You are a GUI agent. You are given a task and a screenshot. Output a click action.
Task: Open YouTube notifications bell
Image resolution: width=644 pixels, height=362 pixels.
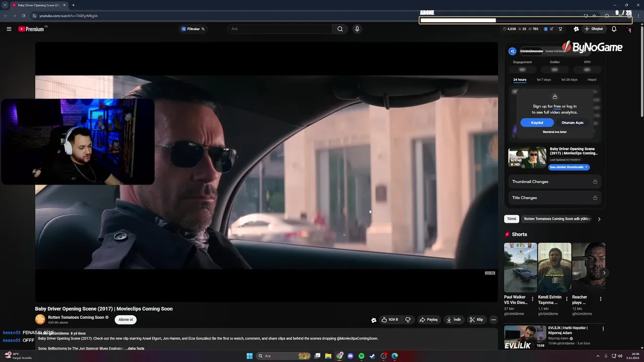tap(614, 29)
